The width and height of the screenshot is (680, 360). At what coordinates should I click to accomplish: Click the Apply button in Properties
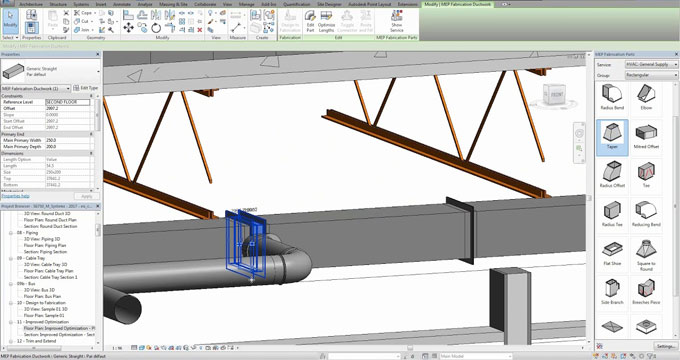tap(87, 196)
